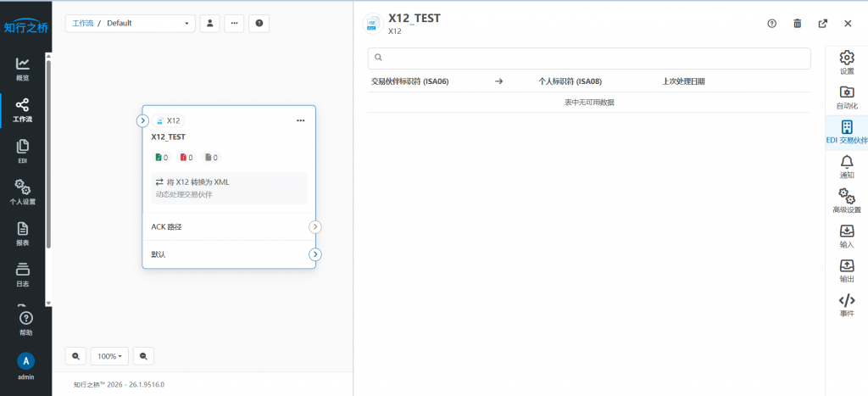Click the zoom out magnifier button

point(143,356)
